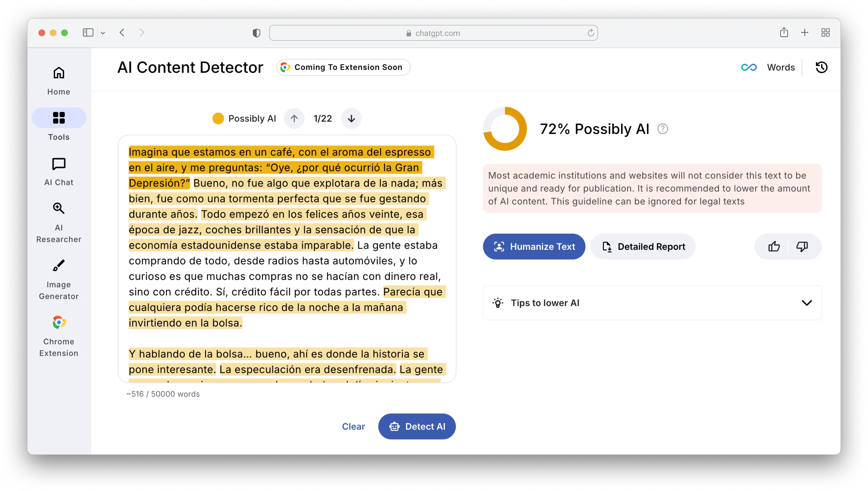Jump to next highlighted sentence arrow

[x=351, y=118]
